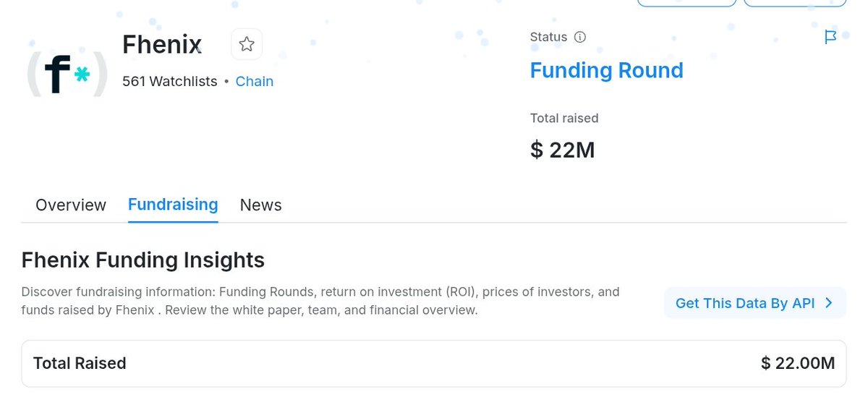Click the Fhenix Funding Insights heading
868x413 pixels.
pos(143,260)
